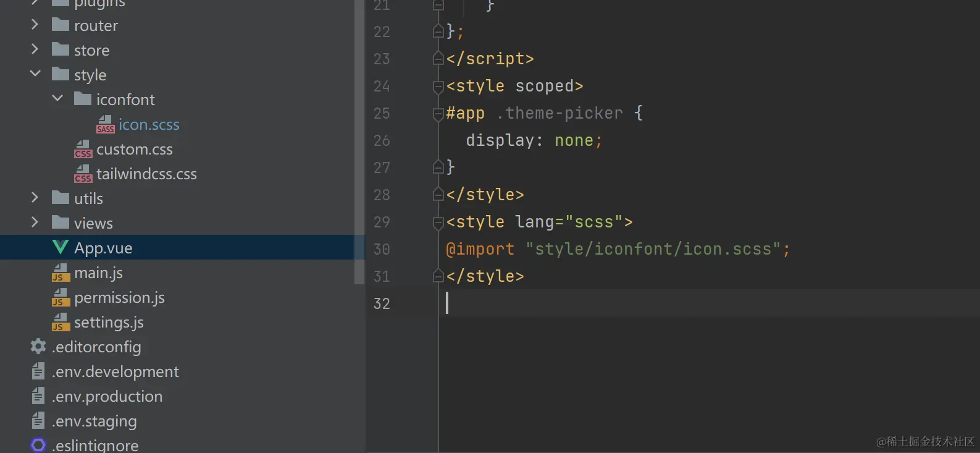Expand the store folder chevron
This screenshot has height=453, width=980.
[35, 49]
